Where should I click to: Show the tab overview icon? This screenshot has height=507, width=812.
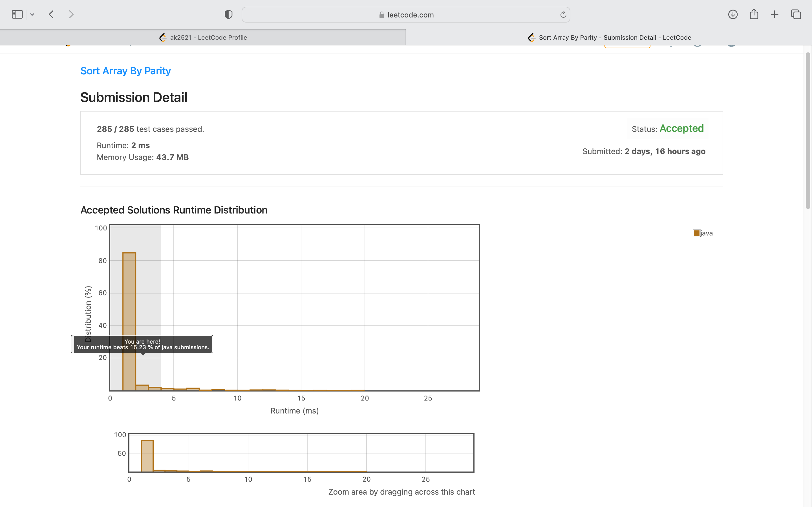(x=796, y=14)
